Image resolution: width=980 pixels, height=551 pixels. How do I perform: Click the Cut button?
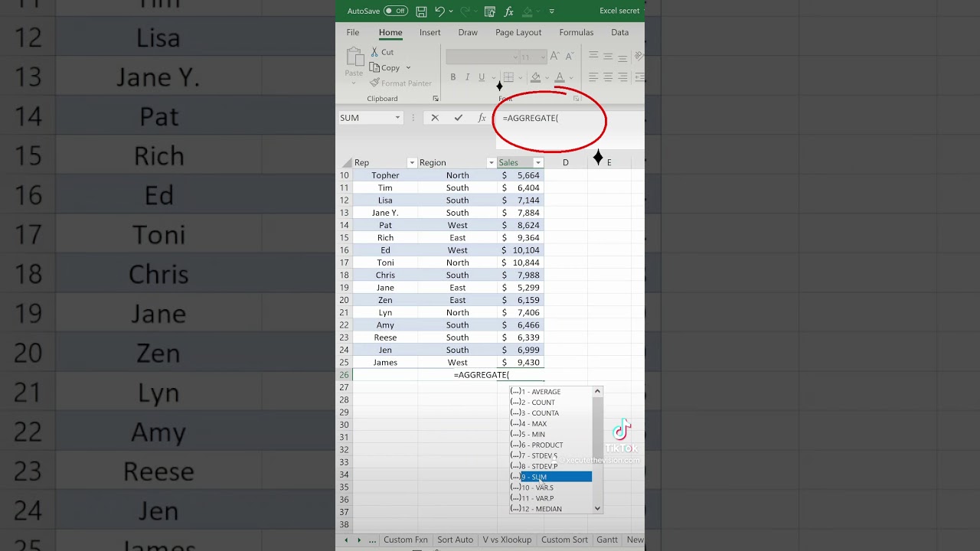click(382, 52)
